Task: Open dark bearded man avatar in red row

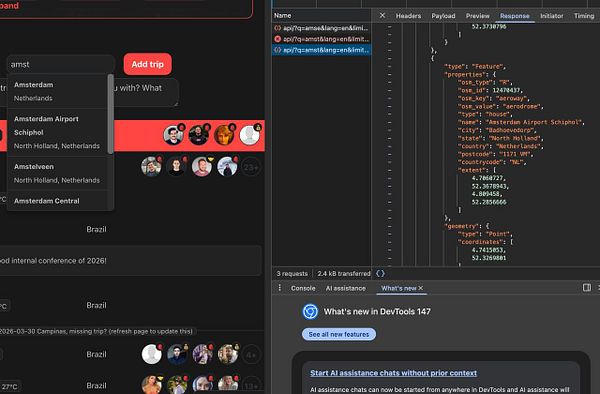Action: point(198,135)
